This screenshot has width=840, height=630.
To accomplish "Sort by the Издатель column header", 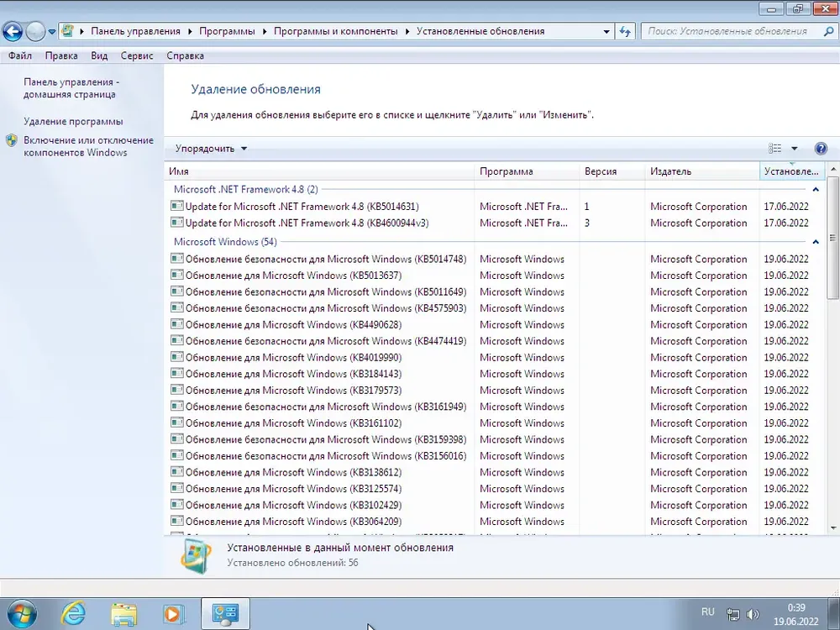I will click(702, 171).
